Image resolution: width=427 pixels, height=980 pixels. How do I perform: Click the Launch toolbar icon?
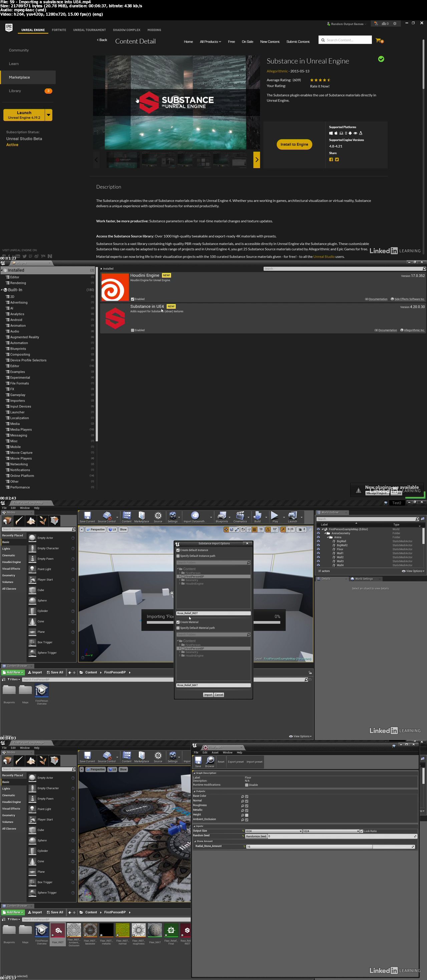293,516
